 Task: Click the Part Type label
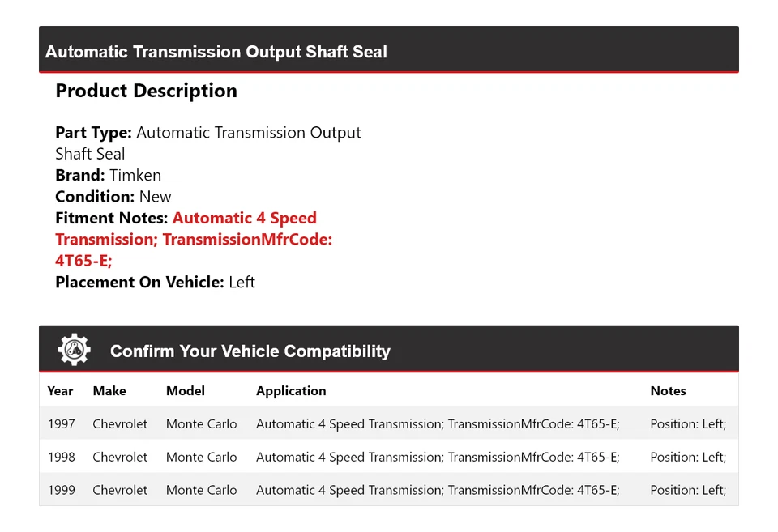(93, 132)
